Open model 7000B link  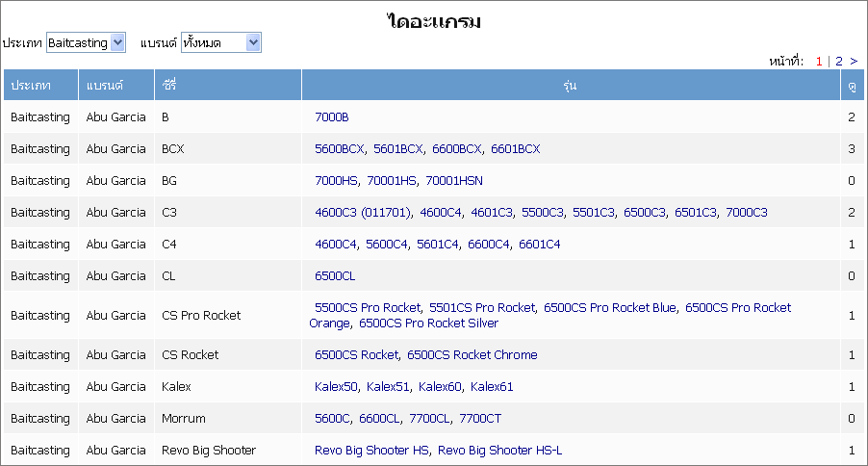[x=332, y=116]
